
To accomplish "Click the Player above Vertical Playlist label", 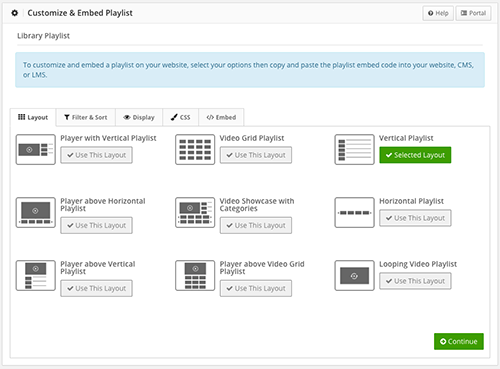I will click(98, 268).
